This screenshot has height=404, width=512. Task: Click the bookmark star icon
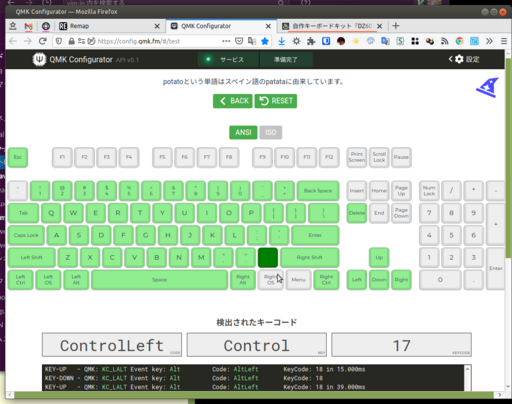(x=265, y=41)
